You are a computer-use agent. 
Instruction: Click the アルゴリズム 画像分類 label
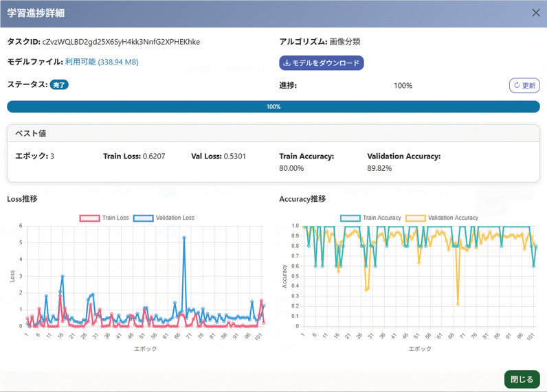click(320, 42)
